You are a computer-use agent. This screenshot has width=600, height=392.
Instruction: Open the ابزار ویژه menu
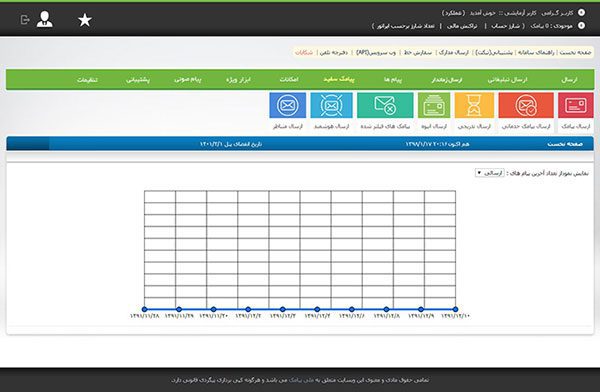pyautogui.click(x=238, y=79)
